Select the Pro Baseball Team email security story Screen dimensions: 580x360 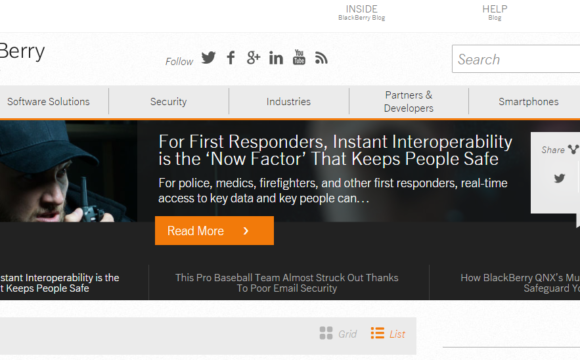pos(287,283)
